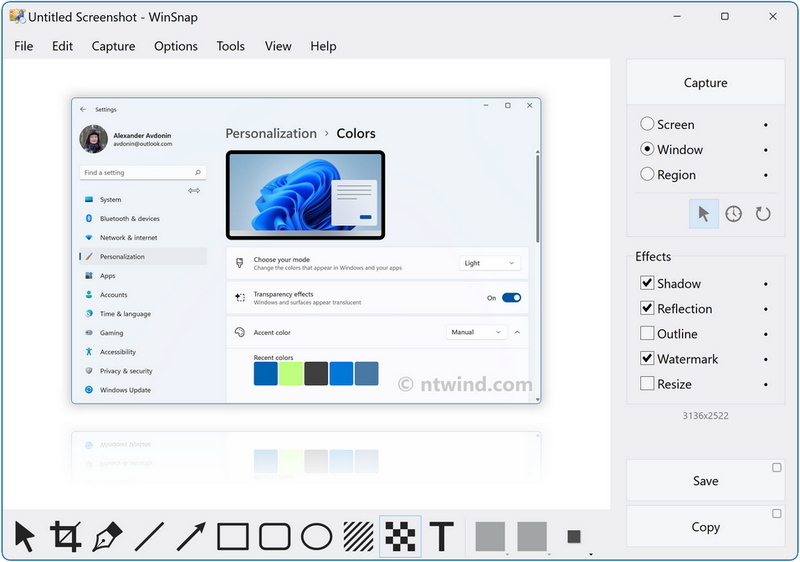Image resolution: width=800 pixels, height=562 pixels.
Task: Open Shadow effect options dot
Action: 766,284
